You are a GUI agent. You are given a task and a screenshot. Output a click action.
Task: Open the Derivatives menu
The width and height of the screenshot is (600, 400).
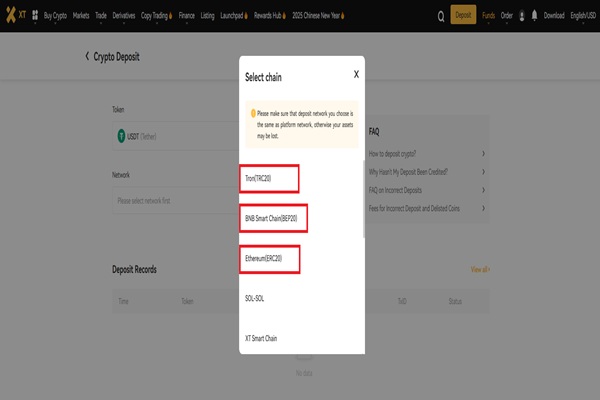[124, 15]
